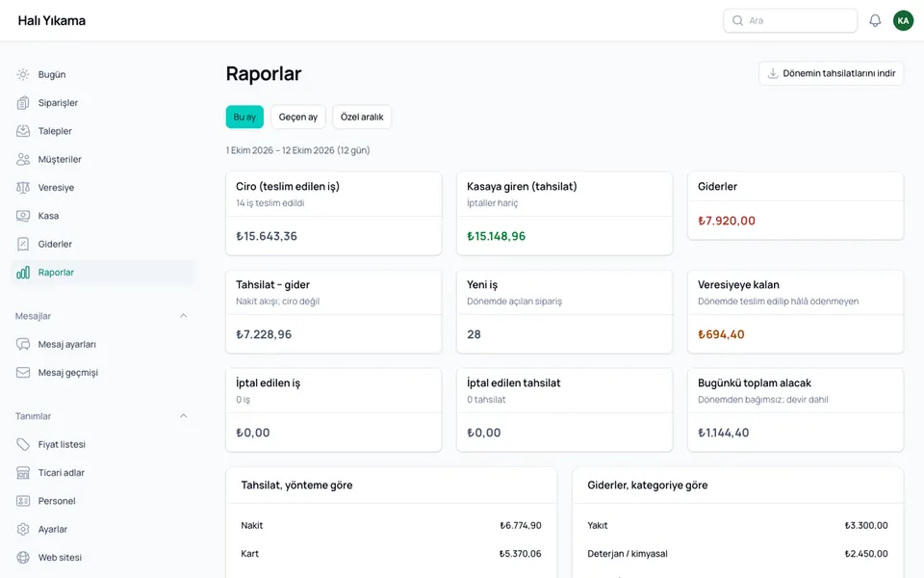Click the Kart amount ₺5.370,06
This screenshot has height=578, width=924.
pos(521,554)
